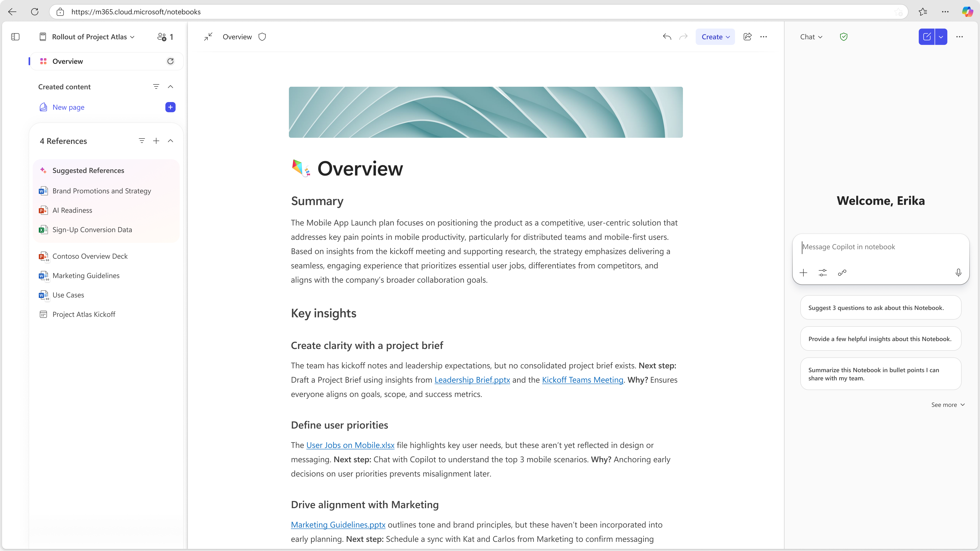Click the blue add New page icon
This screenshot has width=980, height=551.
pyautogui.click(x=170, y=107)
